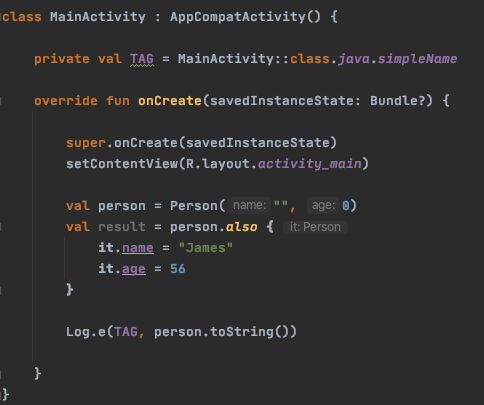Click the AppCompatActivity superclass name

[238, 17]
